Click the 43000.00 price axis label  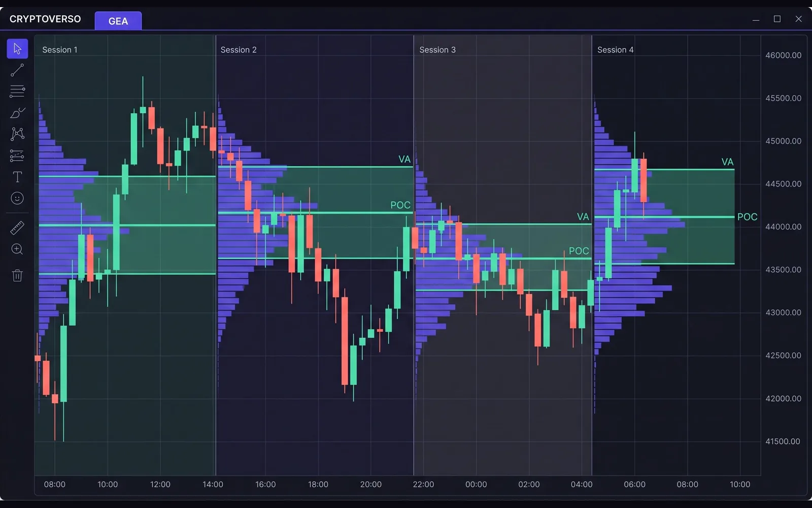click(784, 312)
